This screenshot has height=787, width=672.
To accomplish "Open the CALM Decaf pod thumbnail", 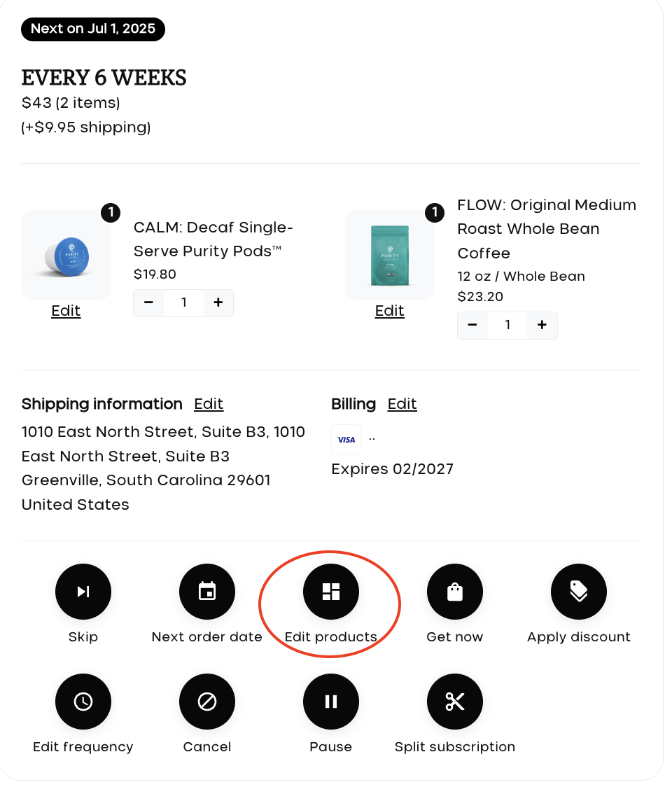I will pyautogui.click(x=66, y=255).
